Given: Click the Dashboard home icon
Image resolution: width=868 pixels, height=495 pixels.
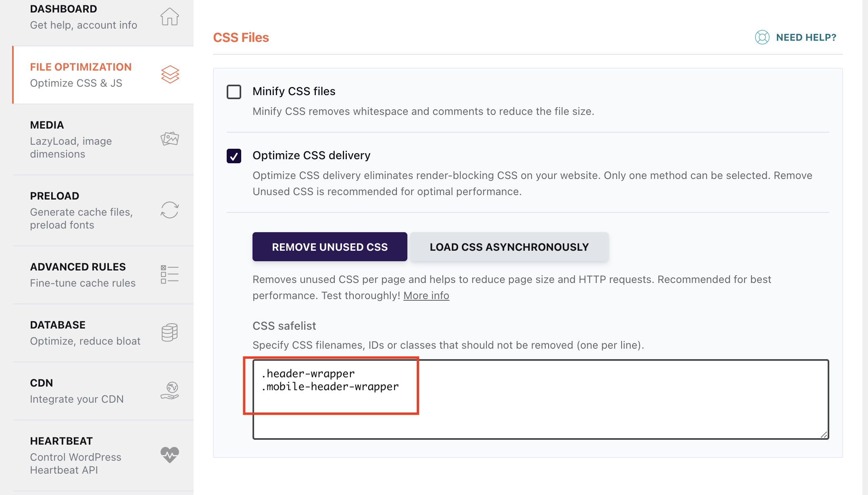Looking at the screenshot, I should click(169, 17).
